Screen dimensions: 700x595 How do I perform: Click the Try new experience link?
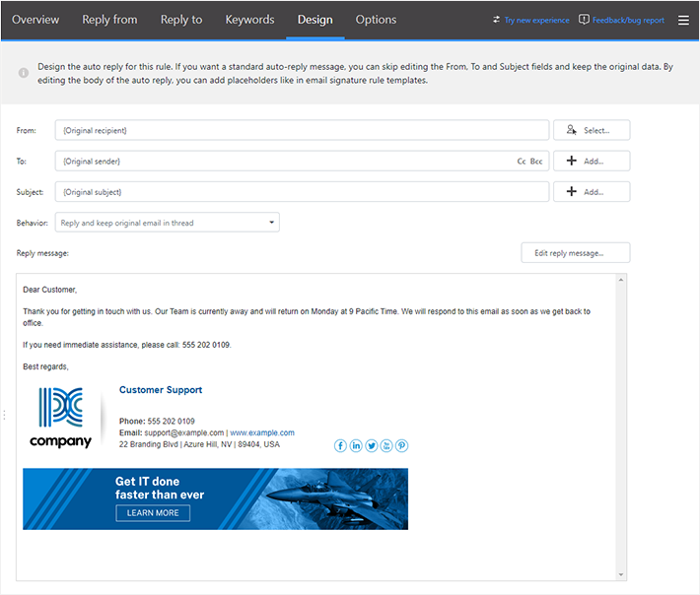pyautogui.click(x=536, y=20)
